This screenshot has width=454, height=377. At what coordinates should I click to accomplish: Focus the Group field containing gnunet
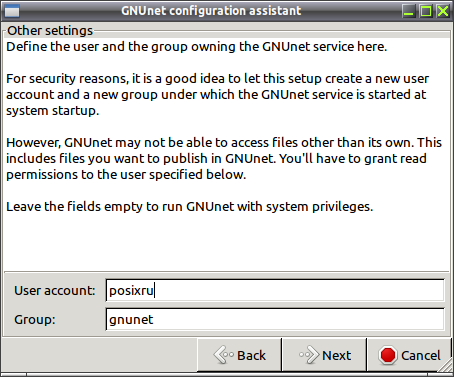tap(275, 319)
